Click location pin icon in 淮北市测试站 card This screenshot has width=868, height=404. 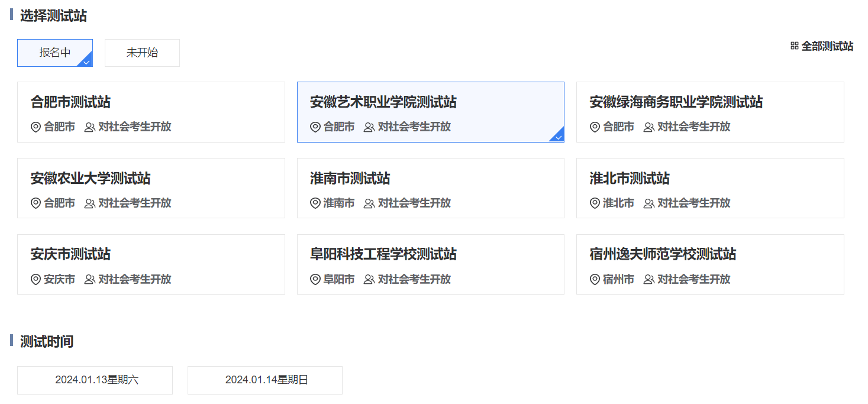coord(595,203)
